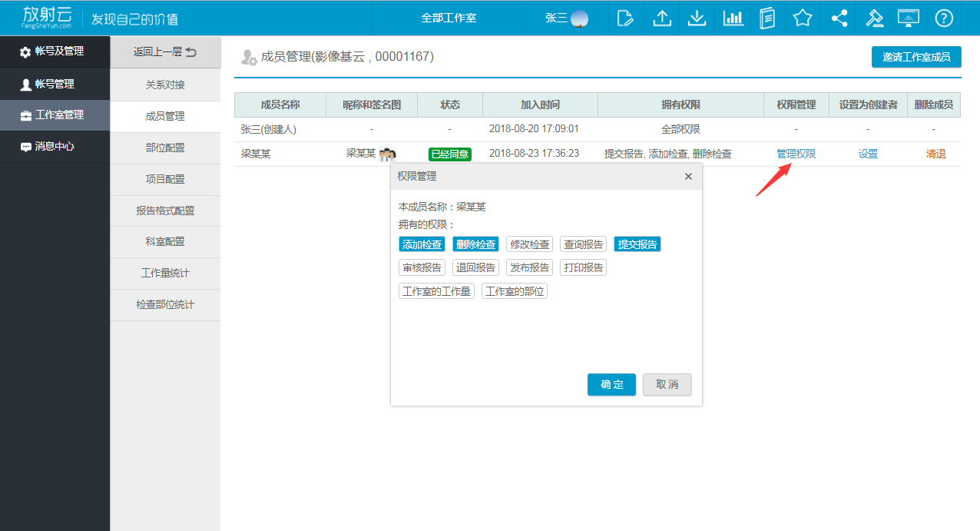Viewport: 980px width, 531px height.
Task: Select 消息中心 in the left sidebar
Action: click(x=54, y=146)
